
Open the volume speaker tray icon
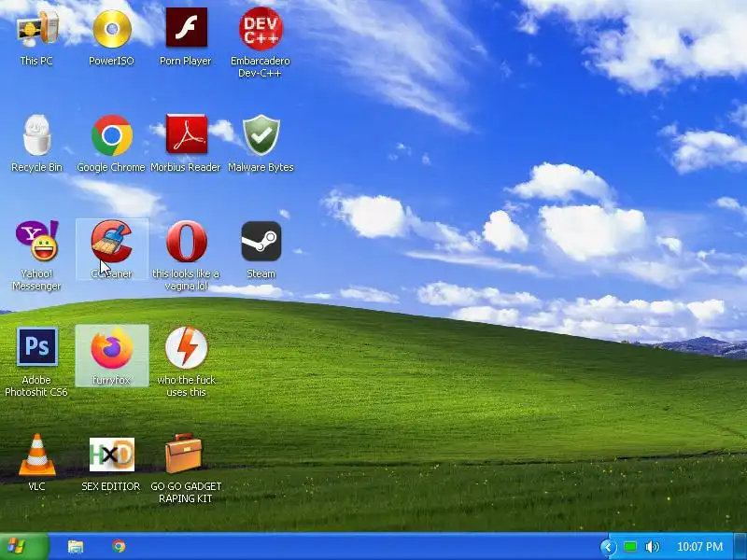(x=652, y=547)
